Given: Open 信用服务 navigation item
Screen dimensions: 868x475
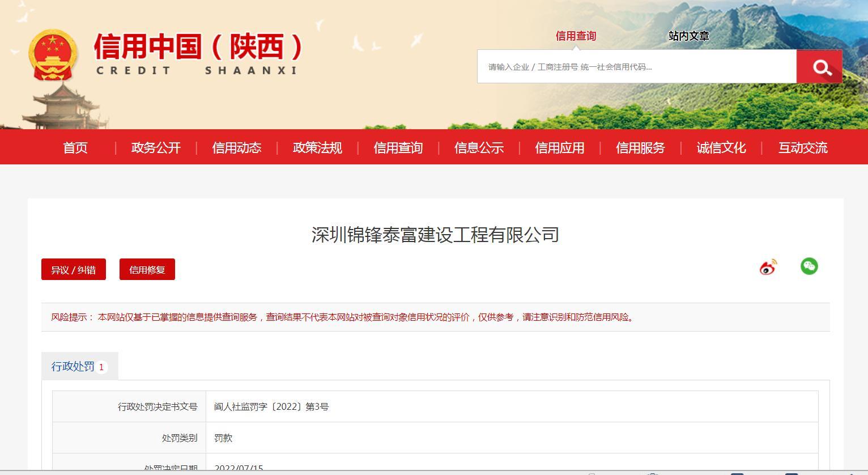Looking at the screenshot, I should 640,148.
